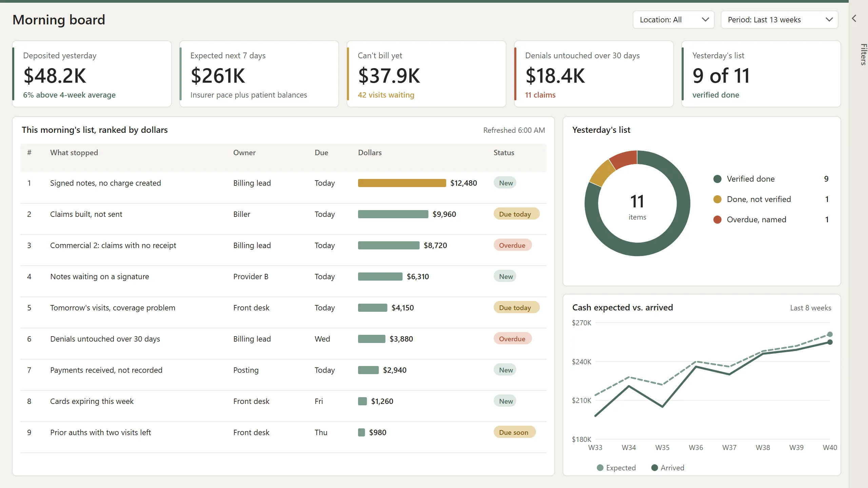Select the 9 of 11 verified done card
This screenshot has height=488, width=868.
[x=761, y=74]
